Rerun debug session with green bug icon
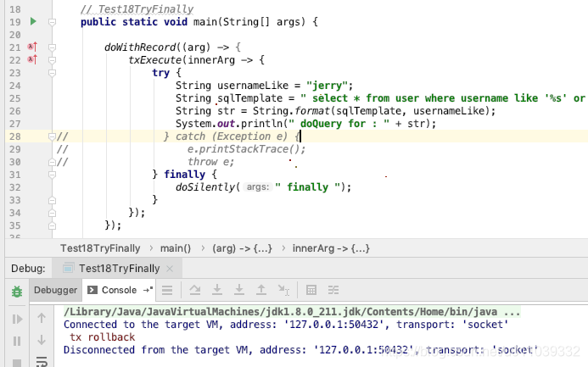Screen dimensions: 588x367 (17, 292)
